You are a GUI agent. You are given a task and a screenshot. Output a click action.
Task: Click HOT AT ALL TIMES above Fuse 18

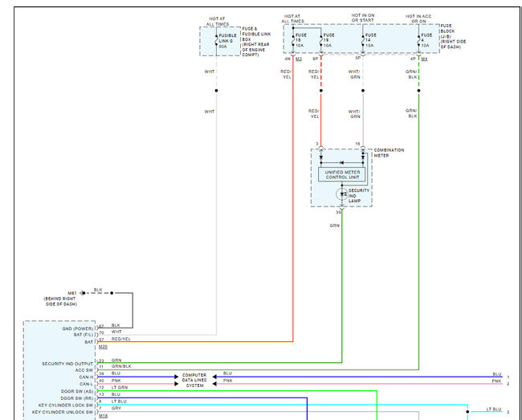pos(292,18)
